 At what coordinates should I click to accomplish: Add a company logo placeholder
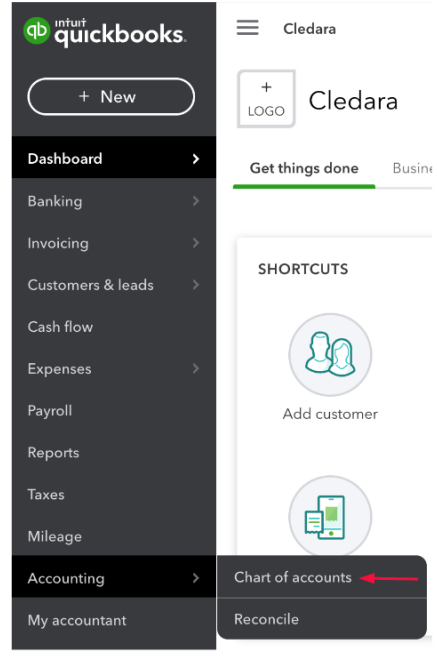pos(266,99)
